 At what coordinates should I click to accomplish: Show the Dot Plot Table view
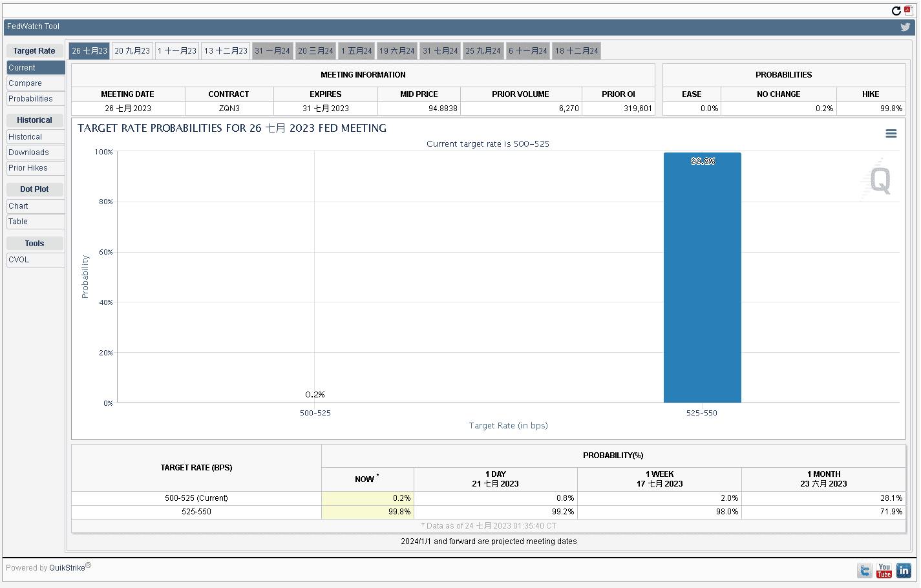pos(36,222)
